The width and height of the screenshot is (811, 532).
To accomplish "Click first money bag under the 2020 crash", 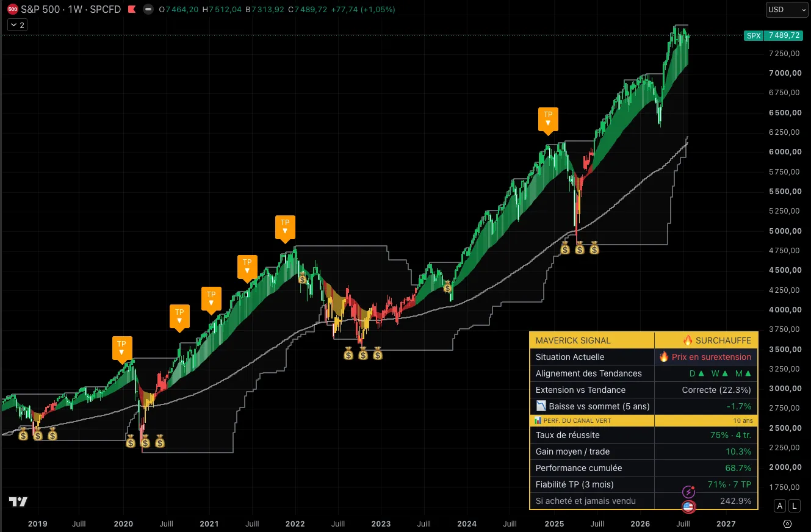I will tap(131, 440).
